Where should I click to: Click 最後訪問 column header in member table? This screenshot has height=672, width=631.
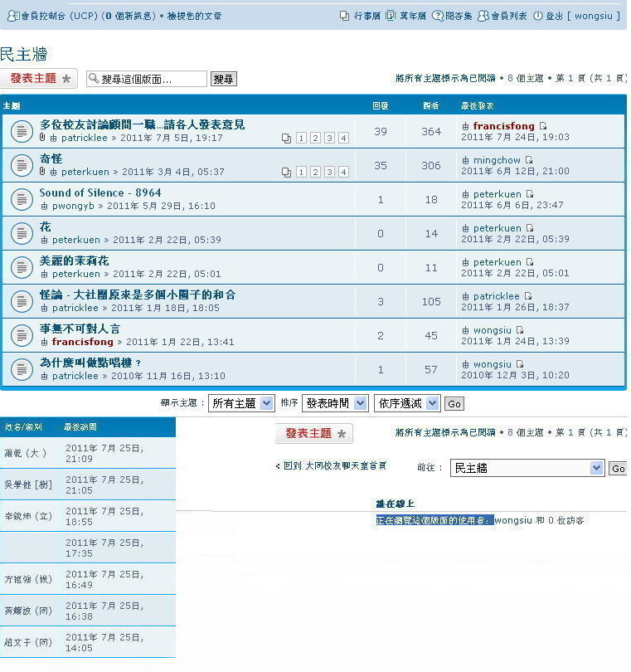[x=80, y=427]
